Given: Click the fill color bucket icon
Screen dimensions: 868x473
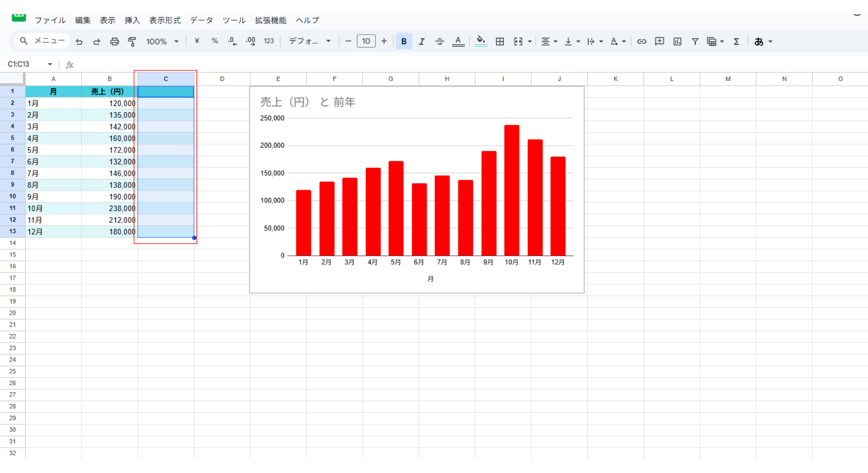Looking at the screenshot, I should pyautogui.click(x=481, y=41).
